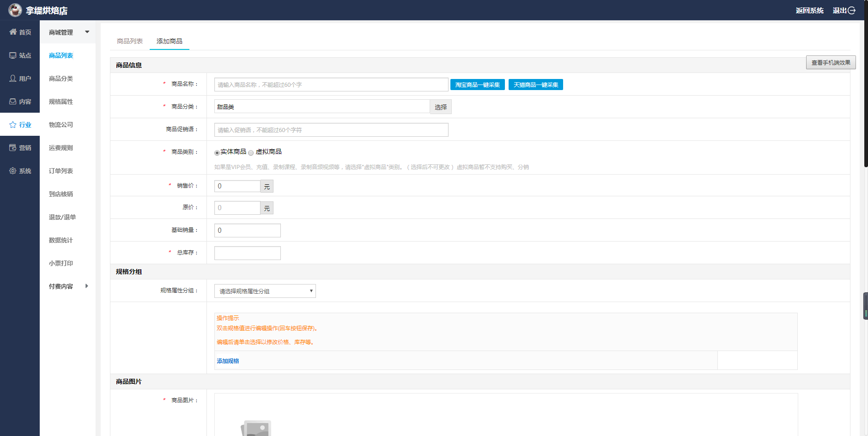The height and width of the screenshot is (436, 868).
Task: Select 虚拟商品 radio option
Action: tap(251, 152)
